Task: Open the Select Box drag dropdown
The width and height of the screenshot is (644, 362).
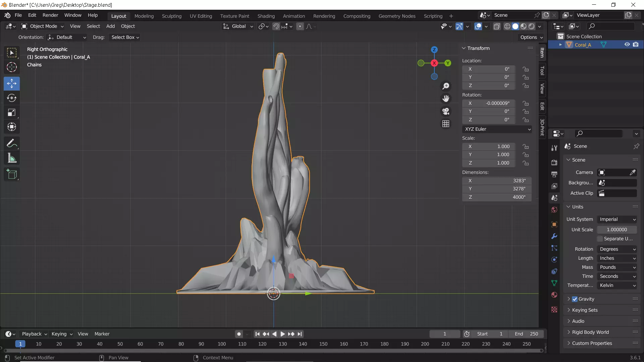Action: (125, 37)
